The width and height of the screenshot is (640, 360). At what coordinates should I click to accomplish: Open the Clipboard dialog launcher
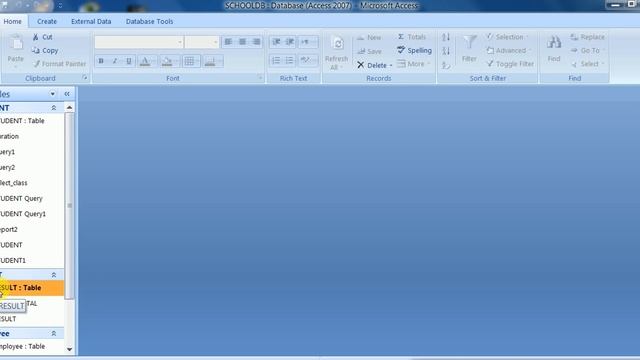pyautogui.click(x=85, y=78)
